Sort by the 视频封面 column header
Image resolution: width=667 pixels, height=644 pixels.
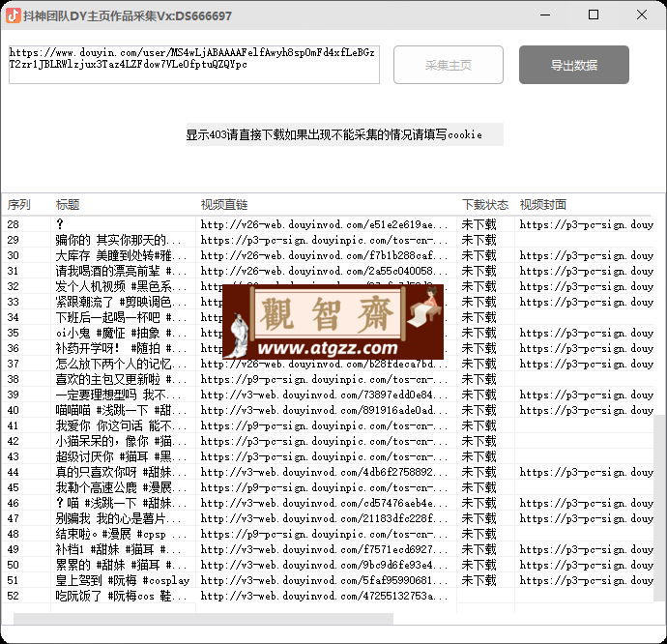point(543,205)
